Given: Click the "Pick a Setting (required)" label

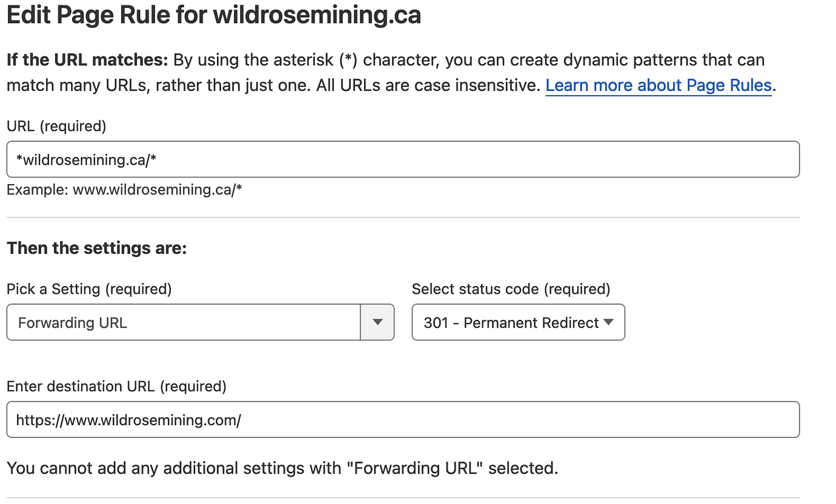Looking at the screenshot, I should click(89, 289).
